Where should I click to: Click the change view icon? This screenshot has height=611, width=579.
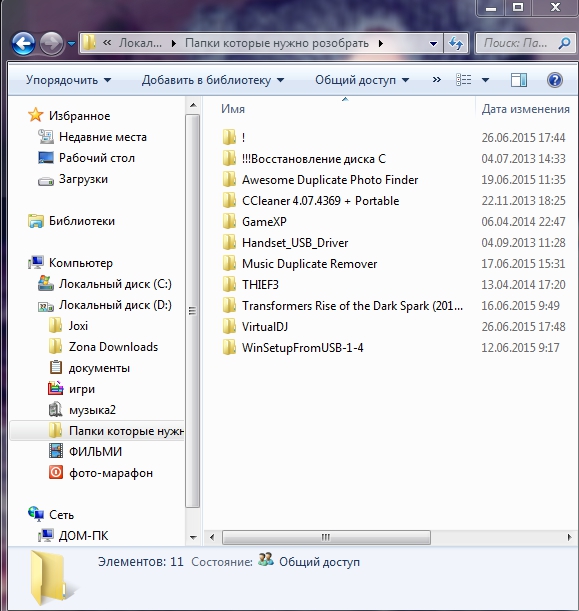tap(464, 80)
